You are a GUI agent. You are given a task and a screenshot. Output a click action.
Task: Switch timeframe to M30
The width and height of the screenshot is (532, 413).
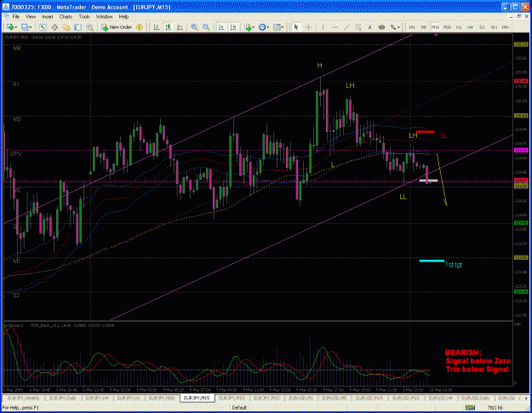[x=447, y=27]
